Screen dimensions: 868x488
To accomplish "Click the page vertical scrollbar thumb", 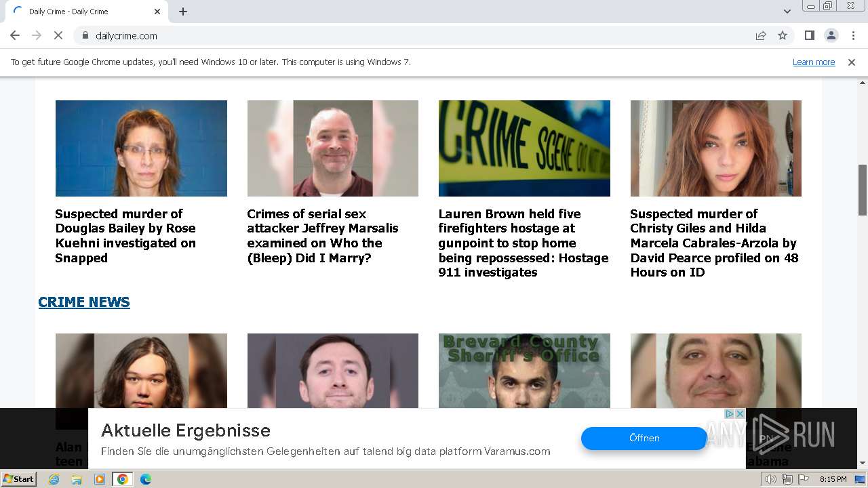I will pos(863,190).
